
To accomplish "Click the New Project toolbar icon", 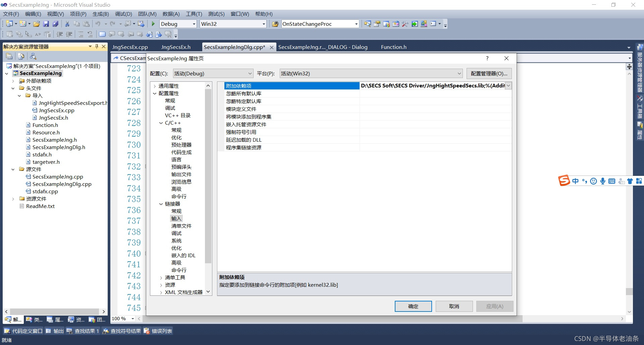I will point(9,24).
